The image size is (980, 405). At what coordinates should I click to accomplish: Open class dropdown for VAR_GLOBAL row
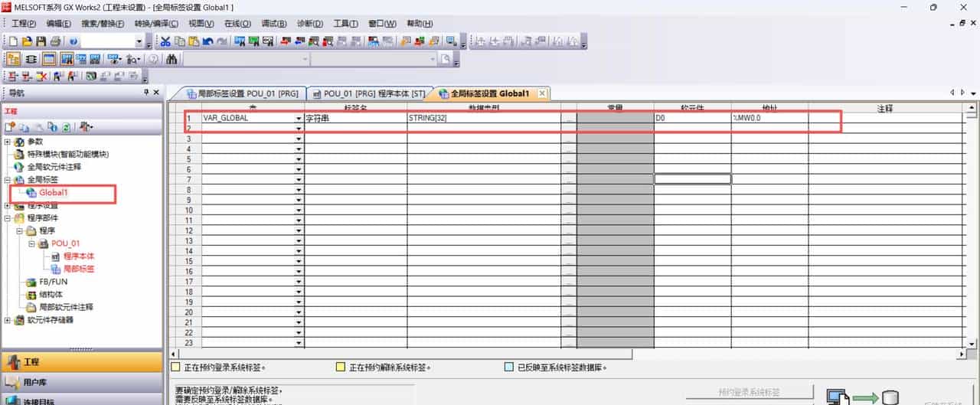pos(299,119)
